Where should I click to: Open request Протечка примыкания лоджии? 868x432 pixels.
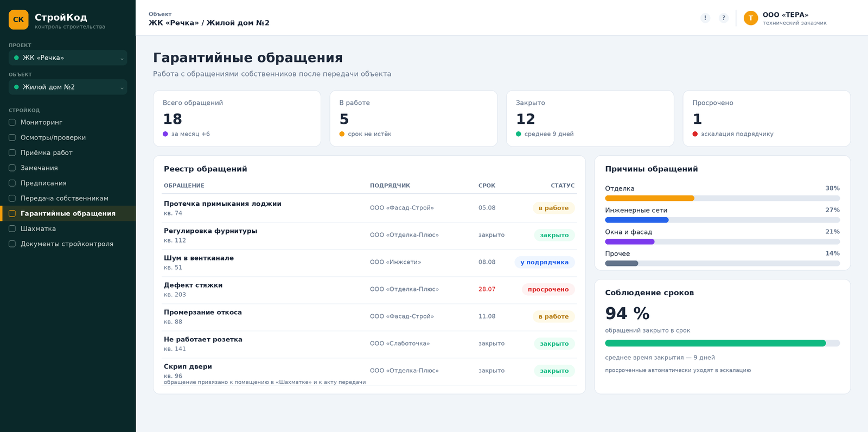click(x=222, y=204)
